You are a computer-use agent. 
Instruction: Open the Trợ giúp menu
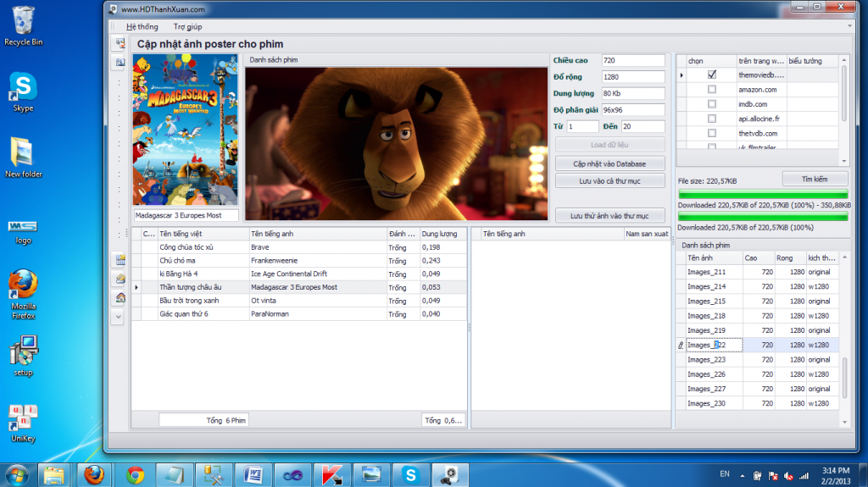click(x=187, y=26)
